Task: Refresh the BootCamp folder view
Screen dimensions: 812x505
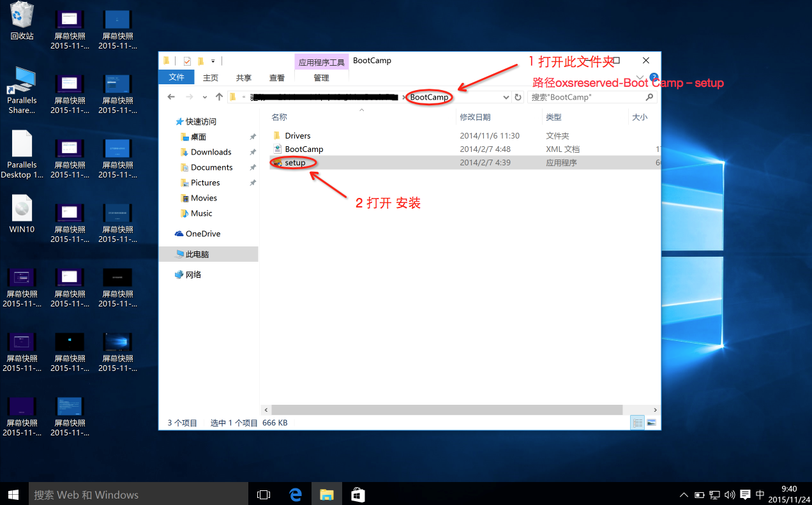Action: pos(518,97)
